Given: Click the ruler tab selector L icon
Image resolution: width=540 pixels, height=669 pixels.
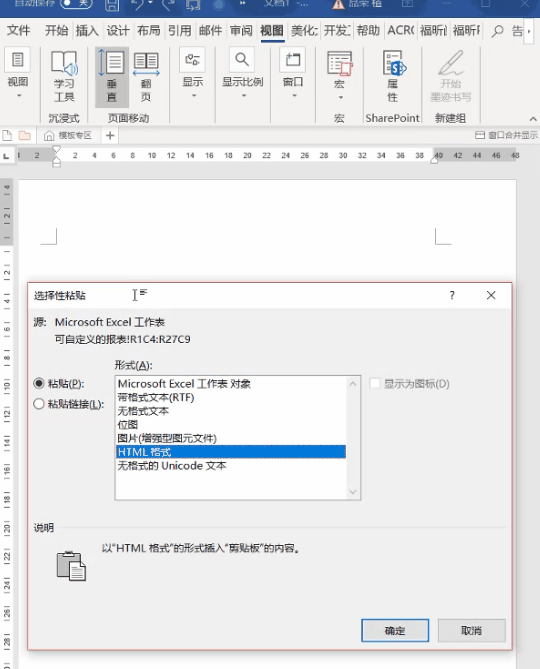Looking at the screenshot, I should pos(6,156).
